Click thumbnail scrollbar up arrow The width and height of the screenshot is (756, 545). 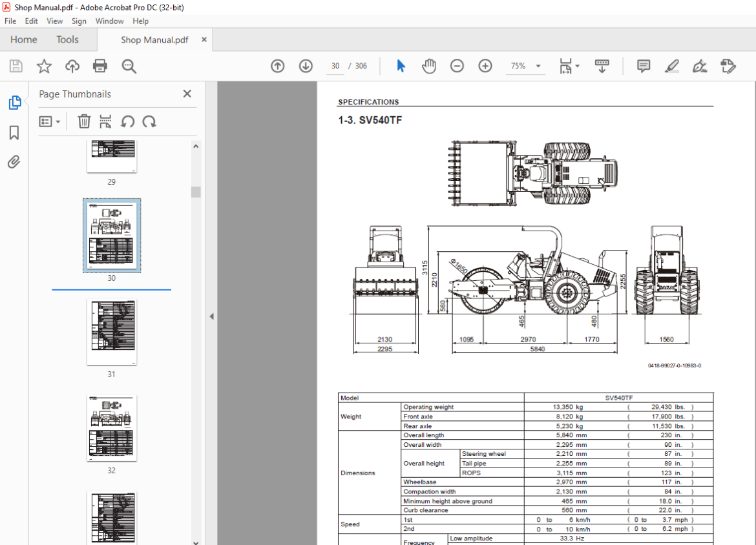(x=196, y=146)
